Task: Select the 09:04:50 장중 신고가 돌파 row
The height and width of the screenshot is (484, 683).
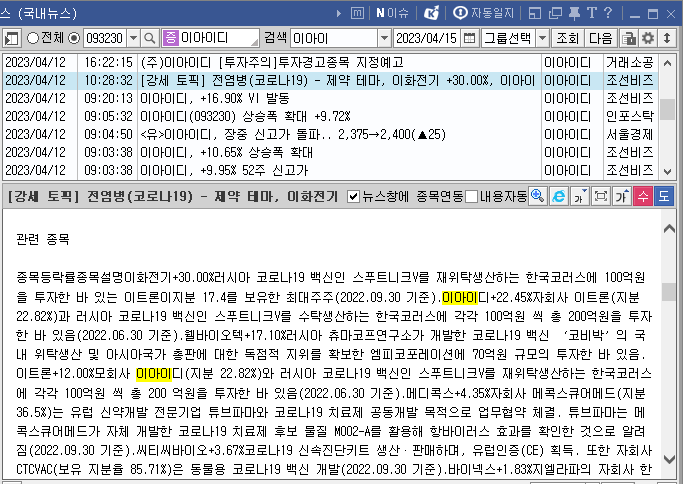Action: click(331, 134)
